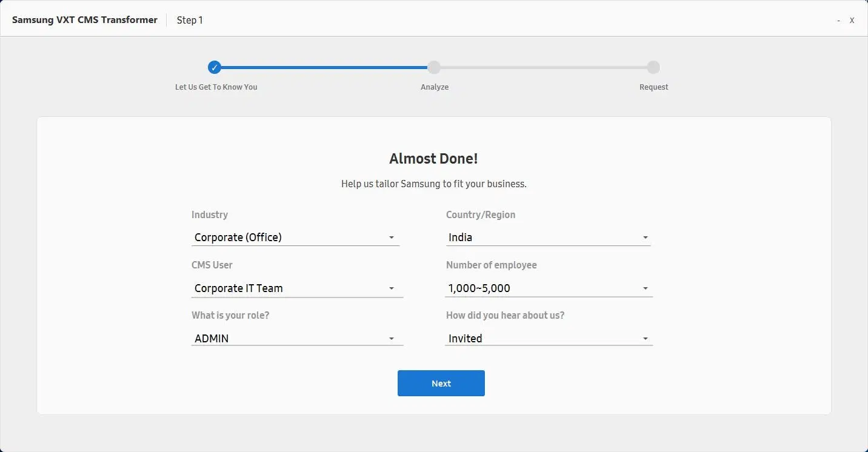The image size is (868, 452).
Task: Expand the 'How did you hear about us?' dropdown
Action: point(549,339)
